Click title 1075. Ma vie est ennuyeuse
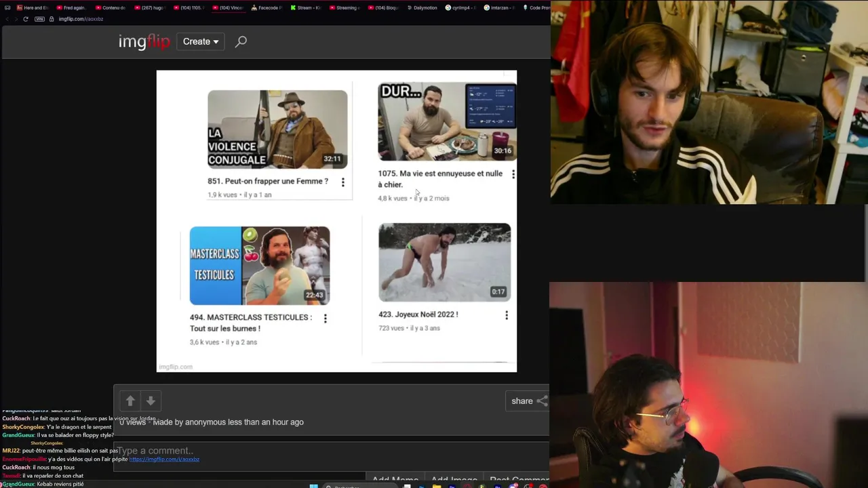 (440, 179)
